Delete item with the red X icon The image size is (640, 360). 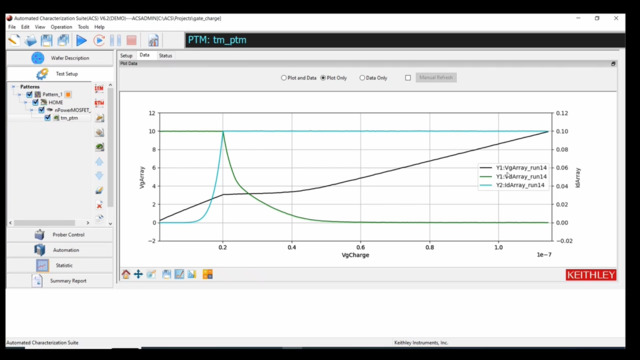99,205
